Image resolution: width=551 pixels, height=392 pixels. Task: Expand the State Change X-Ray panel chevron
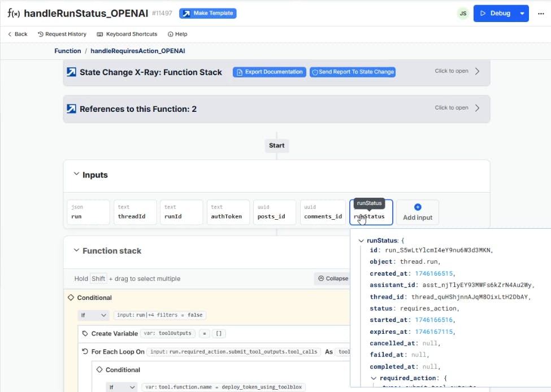[x=477, y=71]
